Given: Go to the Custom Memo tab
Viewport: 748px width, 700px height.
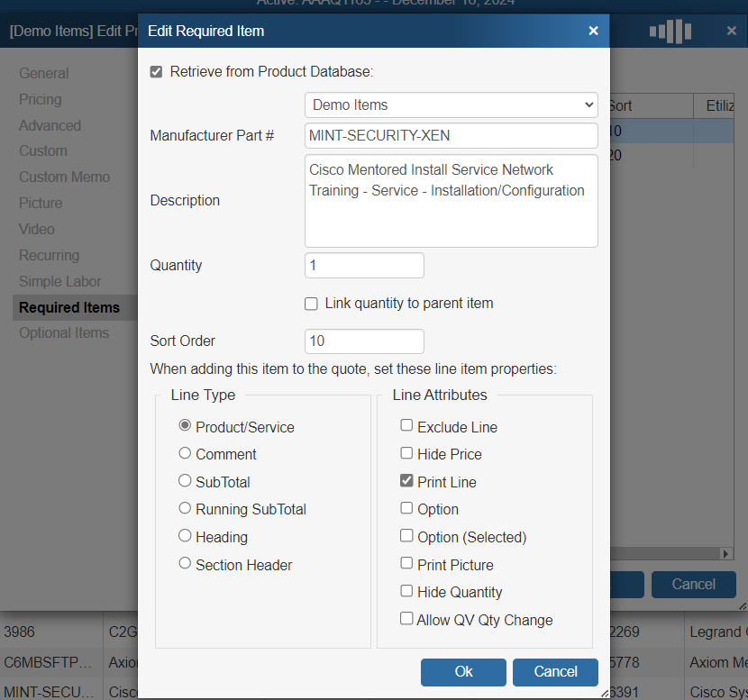Looking at the screenshot, I should pyautogui.click(x=64, y=177).
